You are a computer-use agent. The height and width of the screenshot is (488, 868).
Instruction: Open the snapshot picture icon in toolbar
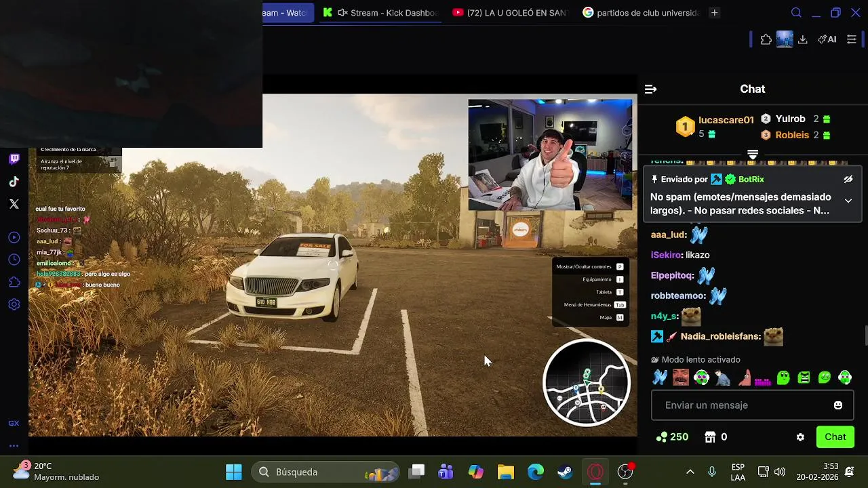(x=785, y=39)
